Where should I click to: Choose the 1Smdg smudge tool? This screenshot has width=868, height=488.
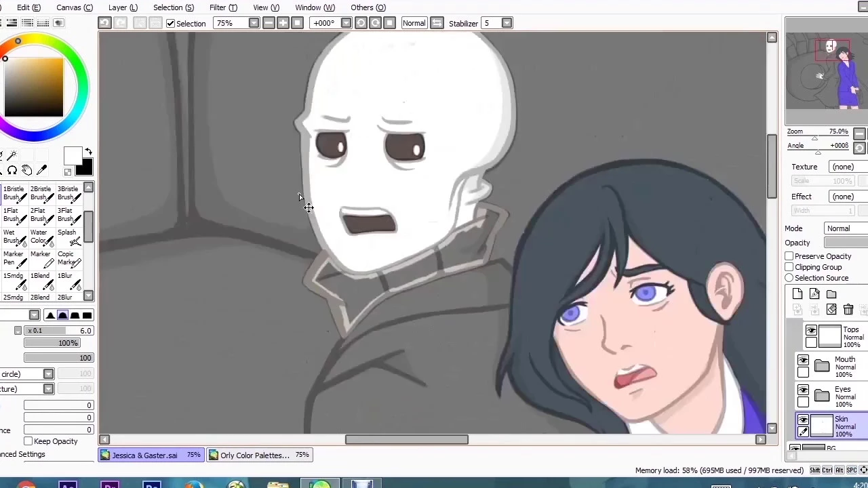click(14, 280)
